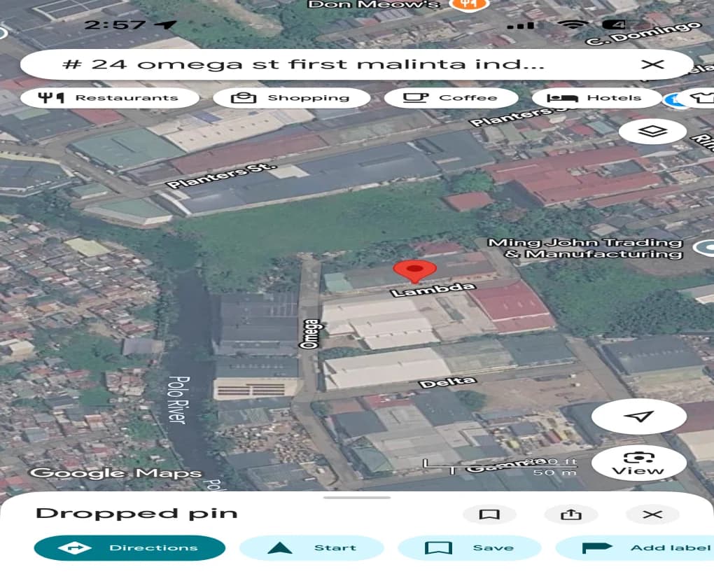Get Directions to the dropped pin
The height and width of the screenshot is (588, 714).
coord(129,547)
